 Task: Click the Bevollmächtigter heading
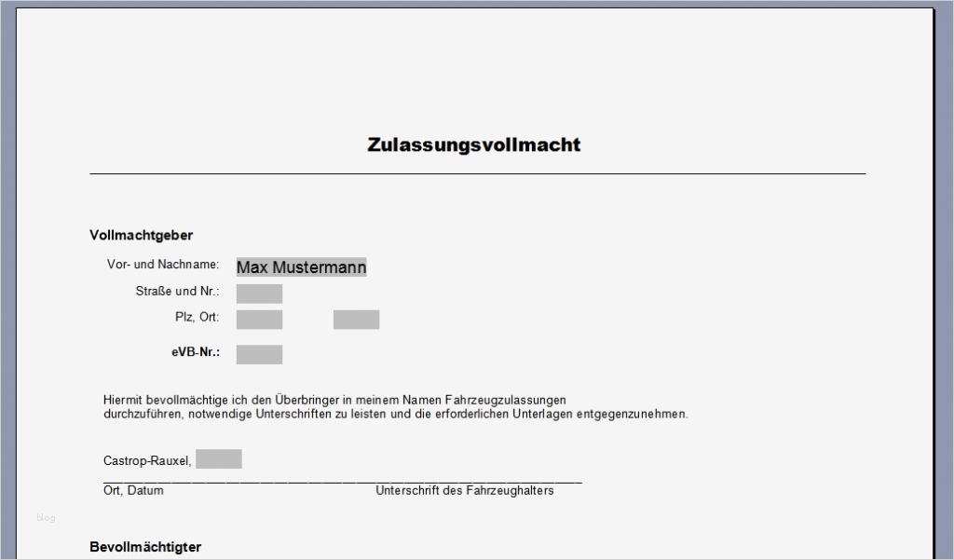(x=145, y=547)
